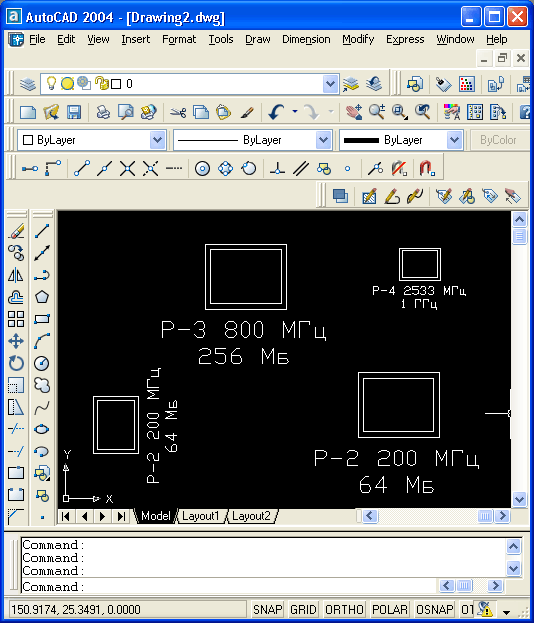Image resolution: width=534 pixels, height=623 pixels.
Task: Click the Match Properties brush icon
Action: coord(247,112)
